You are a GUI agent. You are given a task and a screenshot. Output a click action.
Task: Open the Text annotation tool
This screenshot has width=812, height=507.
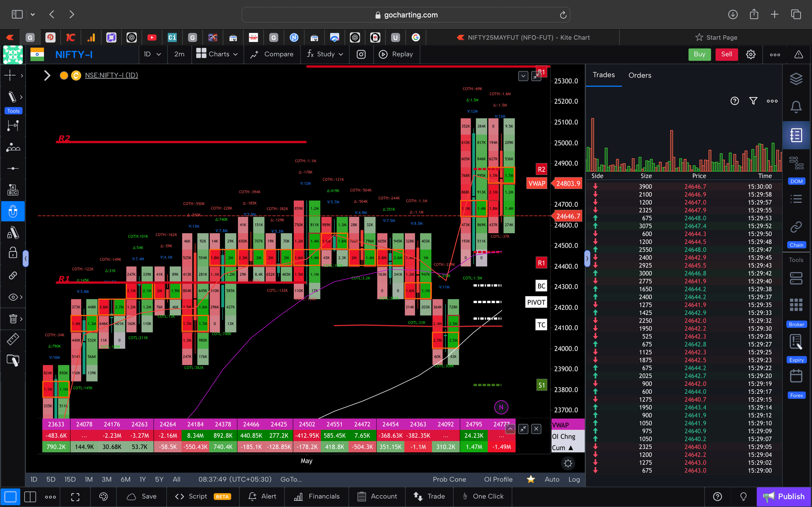(13, 189)
